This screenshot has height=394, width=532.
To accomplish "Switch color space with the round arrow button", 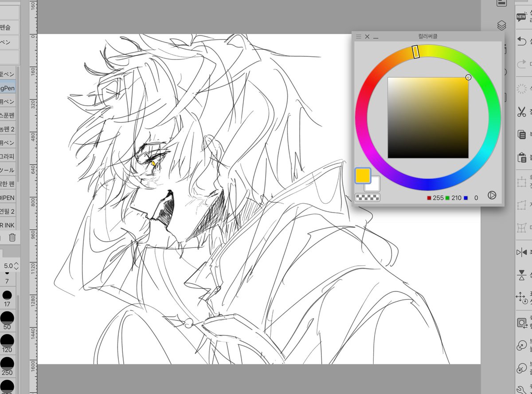I will coord(491,195).
